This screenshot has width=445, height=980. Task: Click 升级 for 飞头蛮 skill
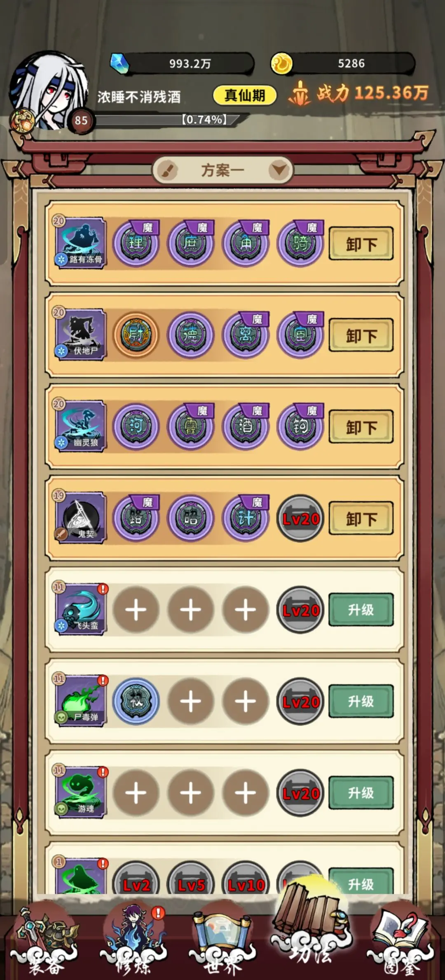point(361,610)
